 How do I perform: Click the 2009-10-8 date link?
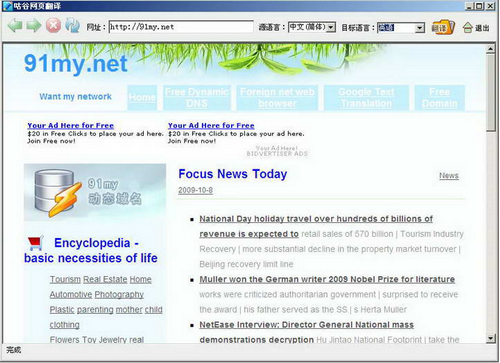pos(195,190)
